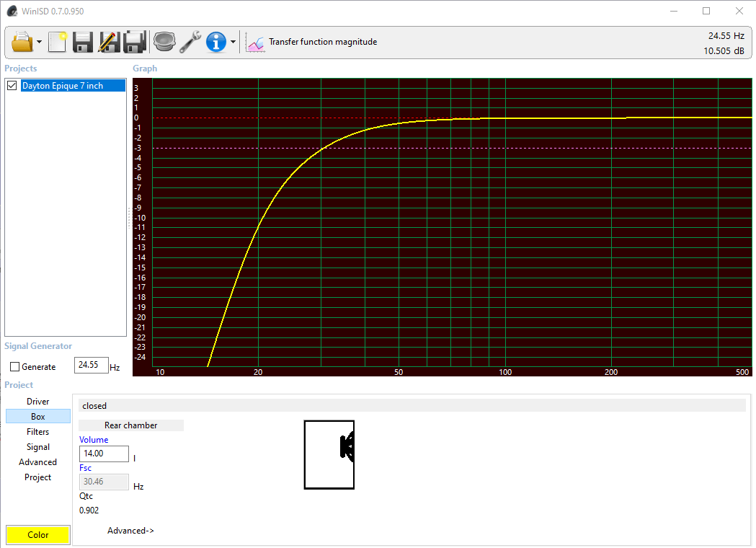Switch to the Filters tab
756x548 pixels.
point(38,432)
